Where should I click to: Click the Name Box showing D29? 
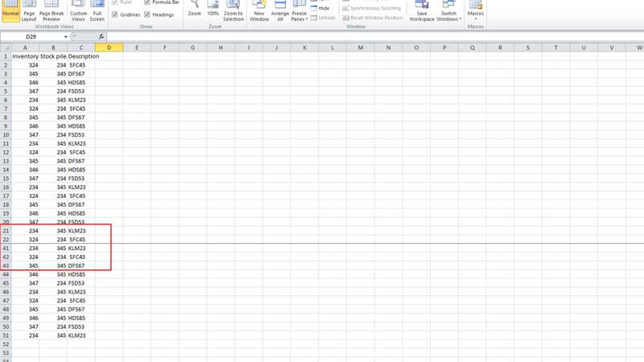31,37
